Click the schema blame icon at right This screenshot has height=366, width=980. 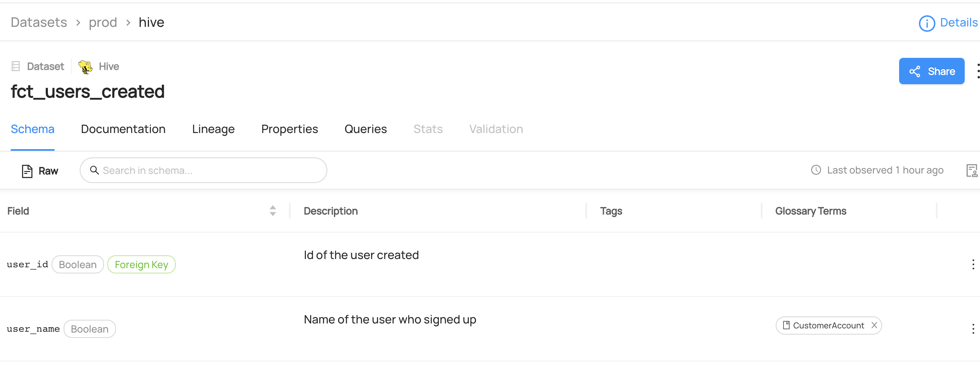[972, 171]
